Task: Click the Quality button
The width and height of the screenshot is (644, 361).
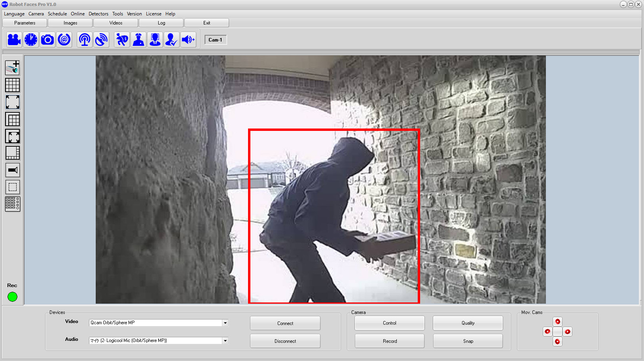Action: pyautogui.click(x=468, y=323)
